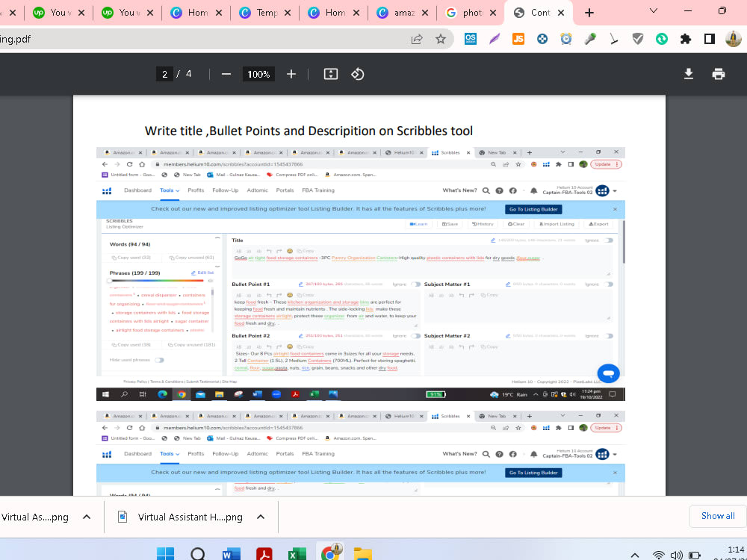Switch to the phot Google tab
Viewport: 747px width, 560px height.
pos(471,13)
